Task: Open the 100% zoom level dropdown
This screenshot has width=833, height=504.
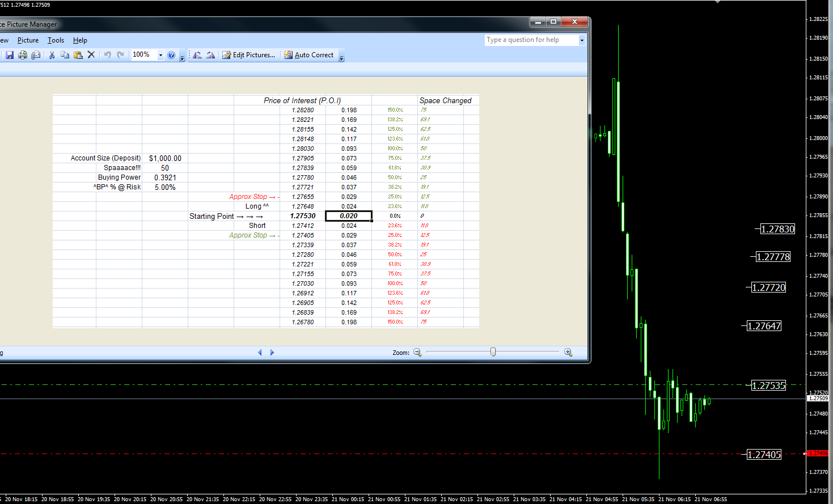Action: 160,55
